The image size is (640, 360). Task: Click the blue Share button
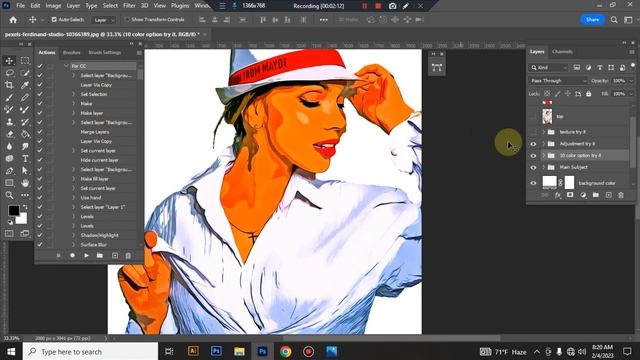[592, 20]
